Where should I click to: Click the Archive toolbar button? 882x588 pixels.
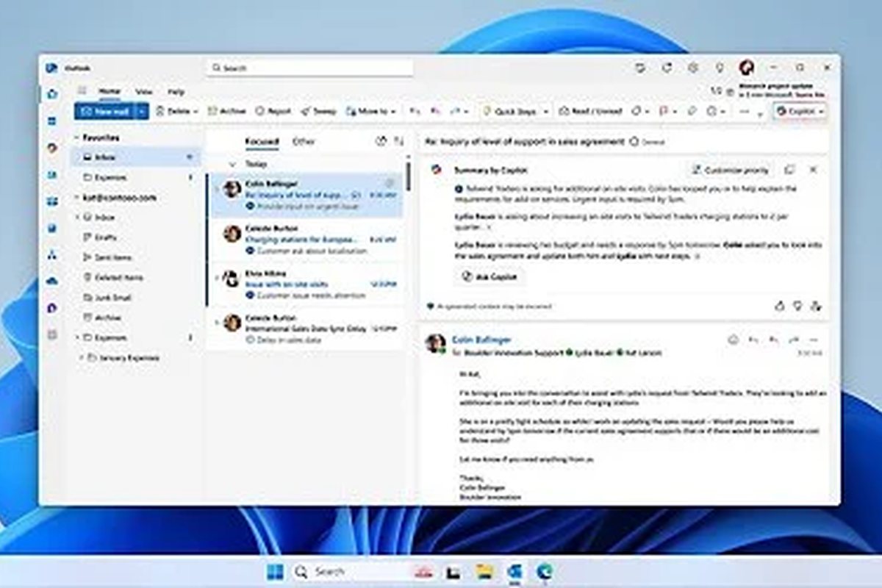point(226,111)
